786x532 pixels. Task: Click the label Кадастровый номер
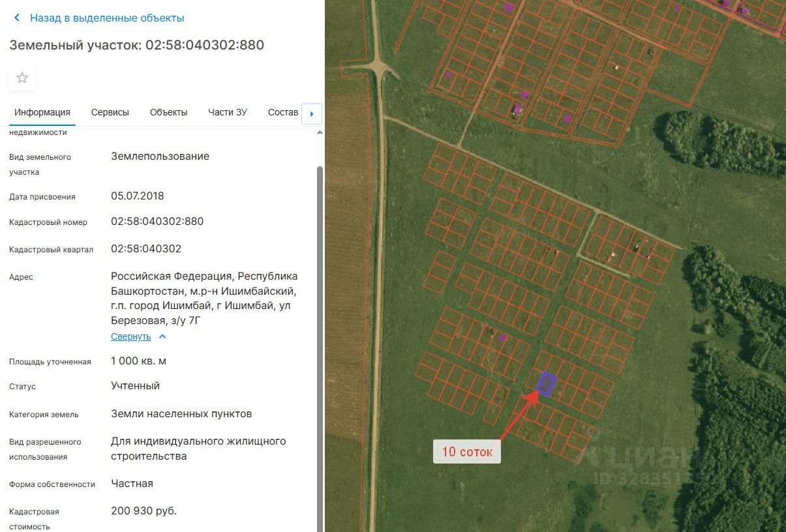[x=48, y=222]
